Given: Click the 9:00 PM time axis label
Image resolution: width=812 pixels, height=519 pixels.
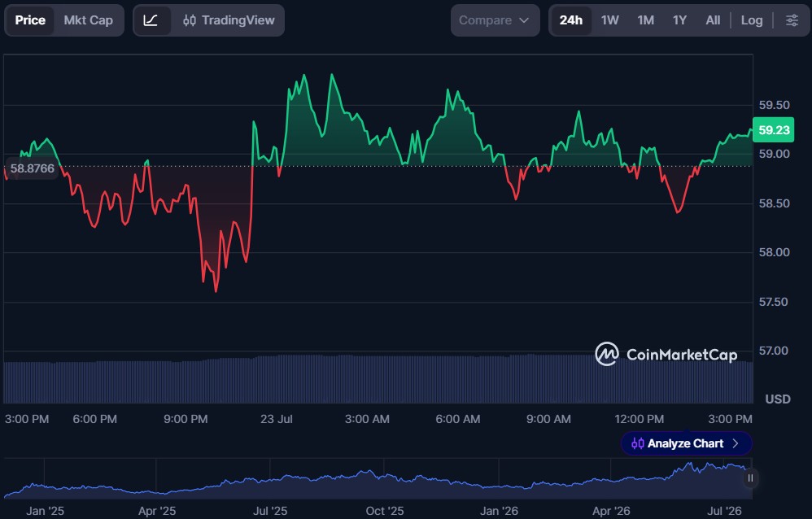Looking at the screenshot, I should (186, 419).
